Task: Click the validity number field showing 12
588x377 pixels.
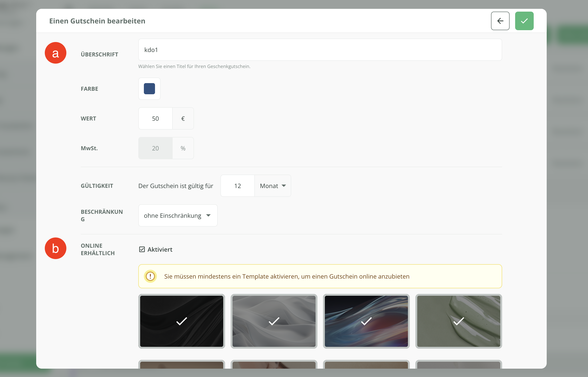Action: pyautogui.click(x=237, y=186)
